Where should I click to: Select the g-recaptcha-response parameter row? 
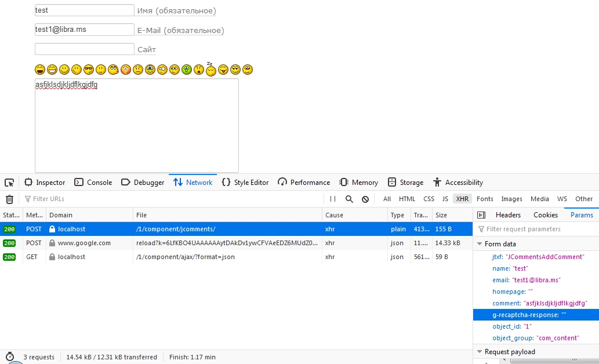pos(536,315)
